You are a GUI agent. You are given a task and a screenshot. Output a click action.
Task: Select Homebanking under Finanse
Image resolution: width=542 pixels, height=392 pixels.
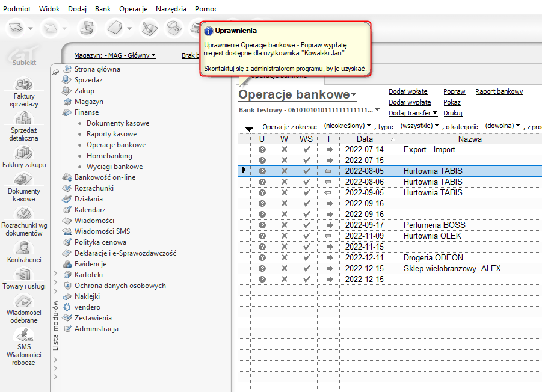coord(109,156)
